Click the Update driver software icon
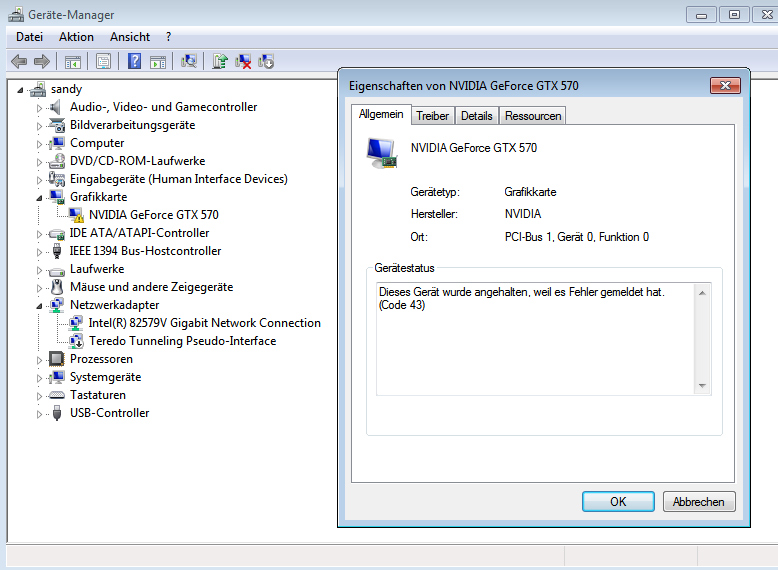 tap(220, 61)
